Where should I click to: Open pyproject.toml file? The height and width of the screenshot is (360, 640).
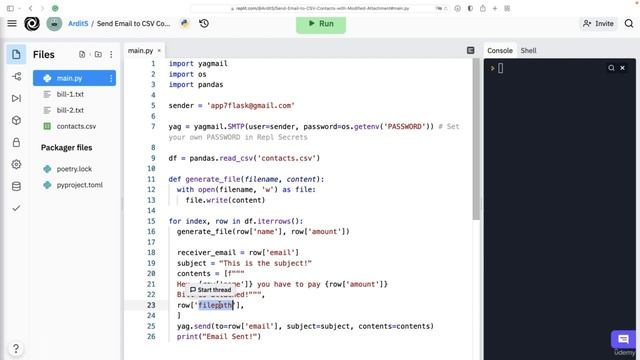pos(79,185)
